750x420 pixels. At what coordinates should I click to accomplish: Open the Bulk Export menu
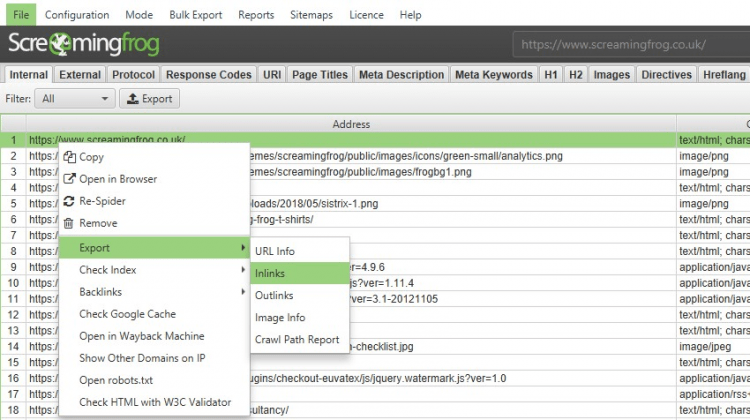pyautogui.click(x=194, y=15)
